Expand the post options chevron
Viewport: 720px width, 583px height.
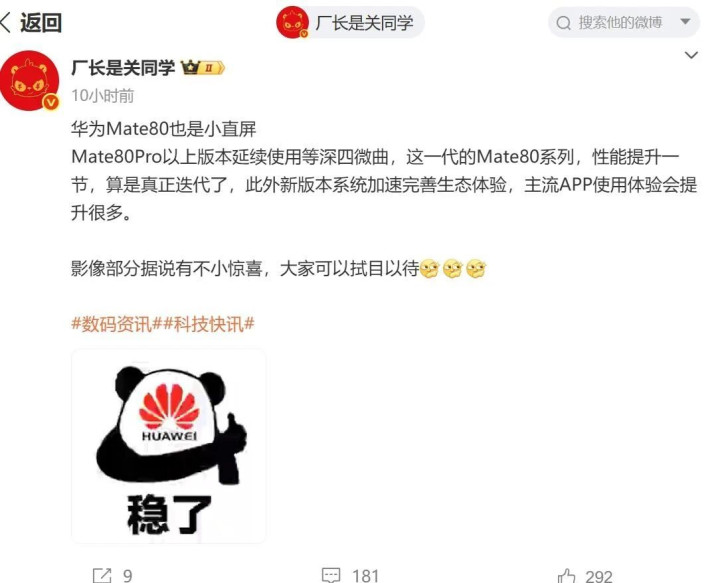[x=691, y=55]
